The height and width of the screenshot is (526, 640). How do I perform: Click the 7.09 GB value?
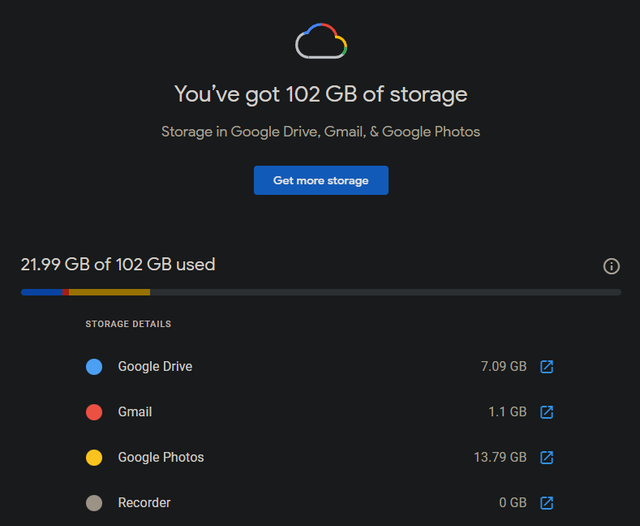504,366
